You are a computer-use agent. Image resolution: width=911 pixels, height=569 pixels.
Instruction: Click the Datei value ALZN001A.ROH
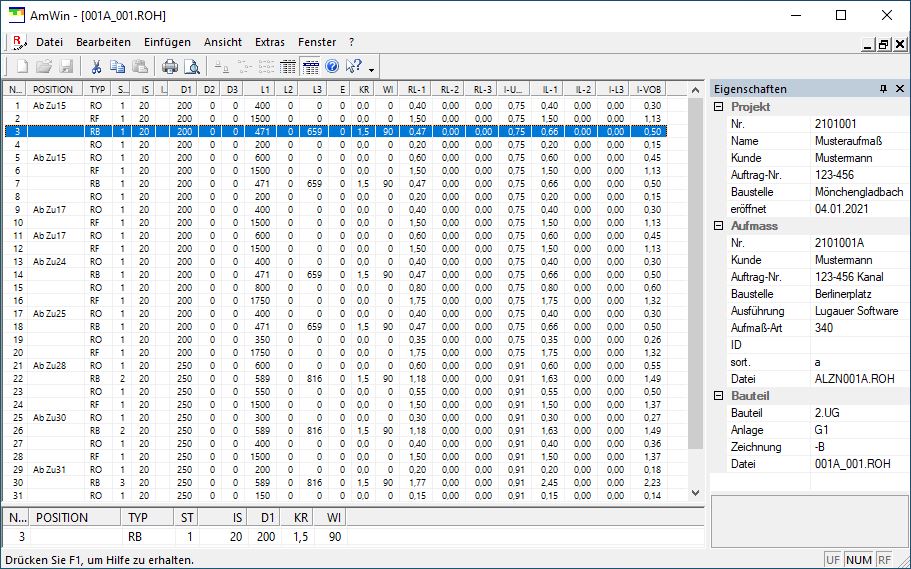point(854,379)
